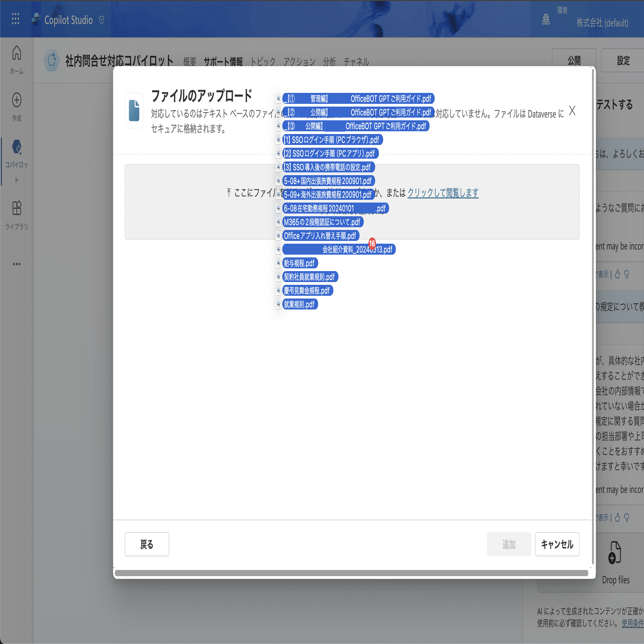Click upper thumbs-down icon in test chat
The width and height of the screenshot is (644, 644).
point(627,274)
